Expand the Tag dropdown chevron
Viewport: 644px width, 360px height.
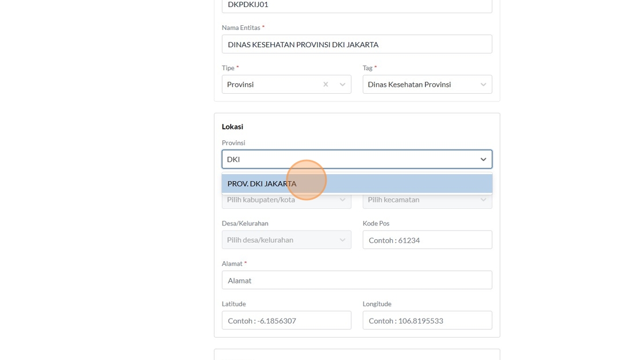click(x=484, y=85)
